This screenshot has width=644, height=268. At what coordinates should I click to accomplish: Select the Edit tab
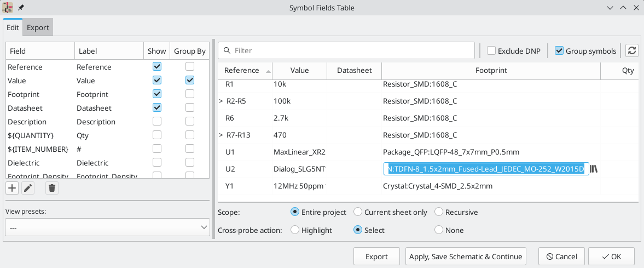coord(13,27)
